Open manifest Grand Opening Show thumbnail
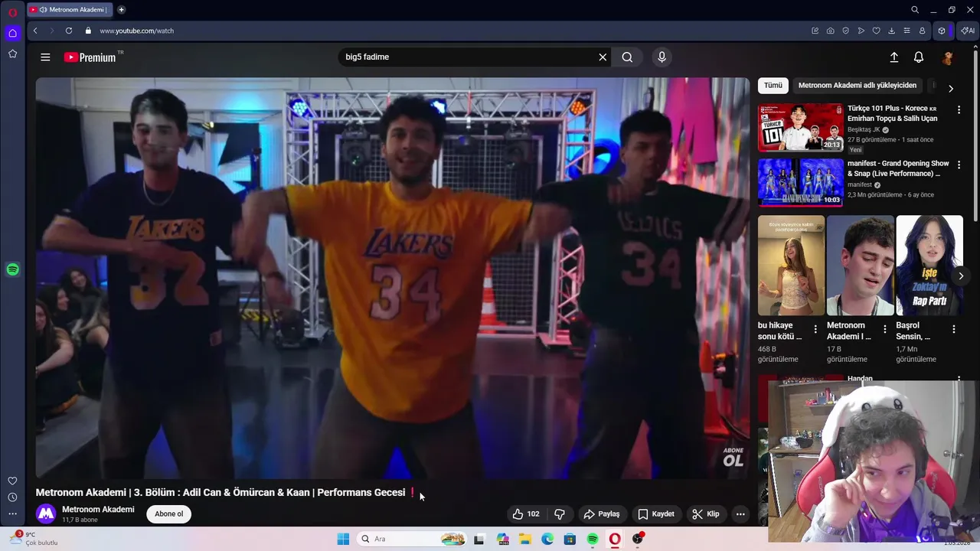Image resolution: width=980 pixels, height=551 pixels. click(x=801, y=182)
